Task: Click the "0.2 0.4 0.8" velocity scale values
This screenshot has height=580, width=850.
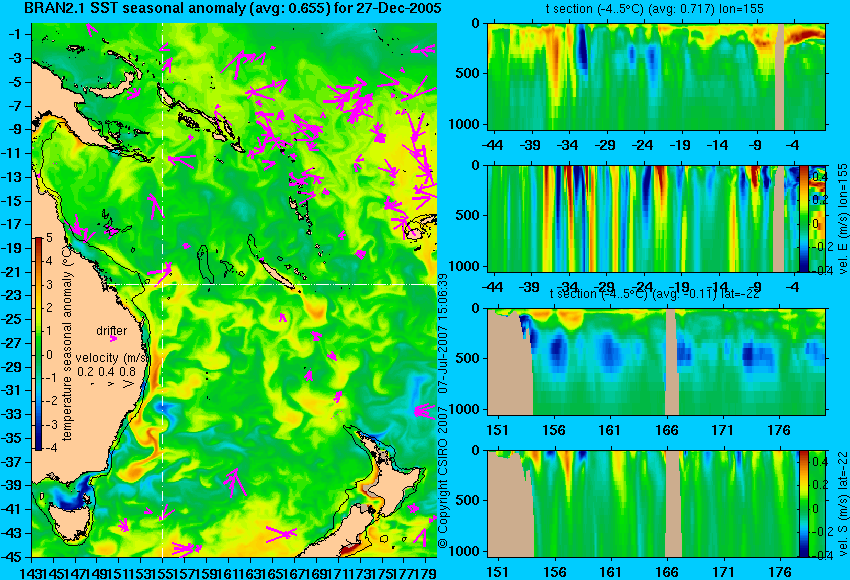Action: coord(106,372)
